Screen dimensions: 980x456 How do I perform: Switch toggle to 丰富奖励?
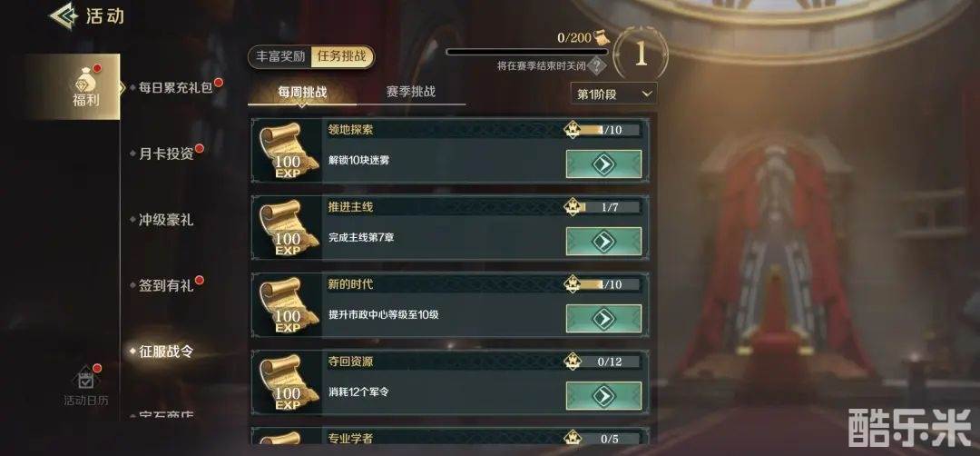point(280,56)
